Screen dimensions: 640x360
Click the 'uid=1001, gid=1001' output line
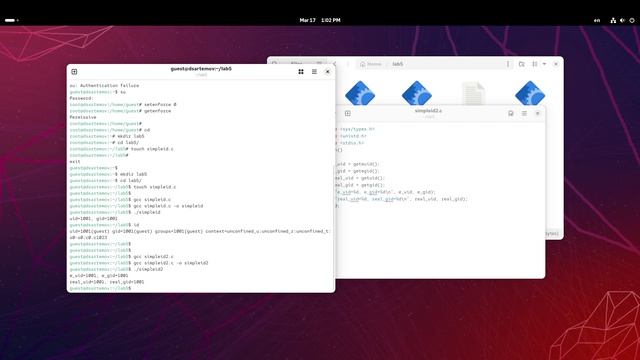click(x=93, y=219)
